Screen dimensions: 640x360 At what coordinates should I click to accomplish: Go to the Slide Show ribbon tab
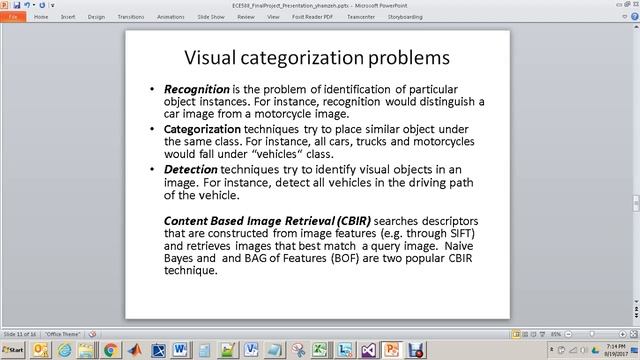[211, 17]
